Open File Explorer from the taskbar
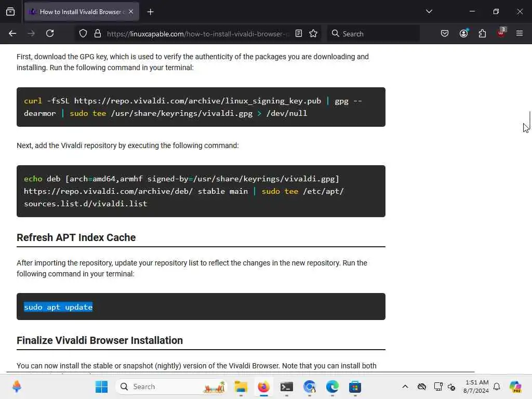 241,387
